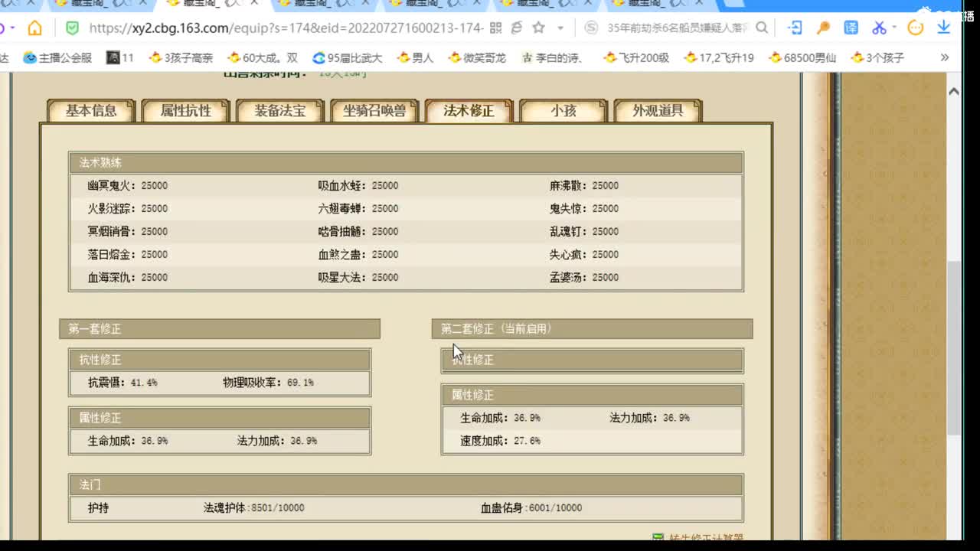Click the scrollbar up arrow
The width and height of the screenshot is (980, 551).
click(x=954, y=91)
